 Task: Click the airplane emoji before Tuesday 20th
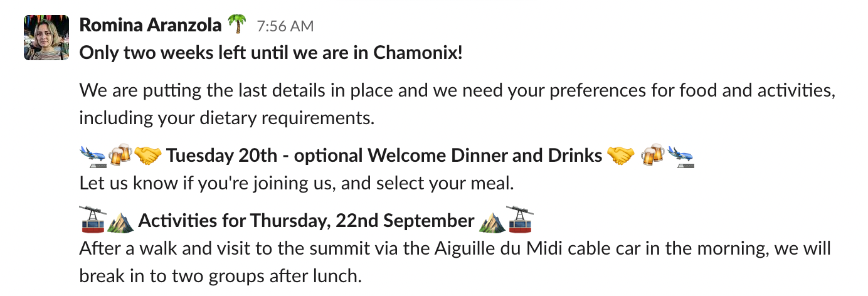point(93,154)
